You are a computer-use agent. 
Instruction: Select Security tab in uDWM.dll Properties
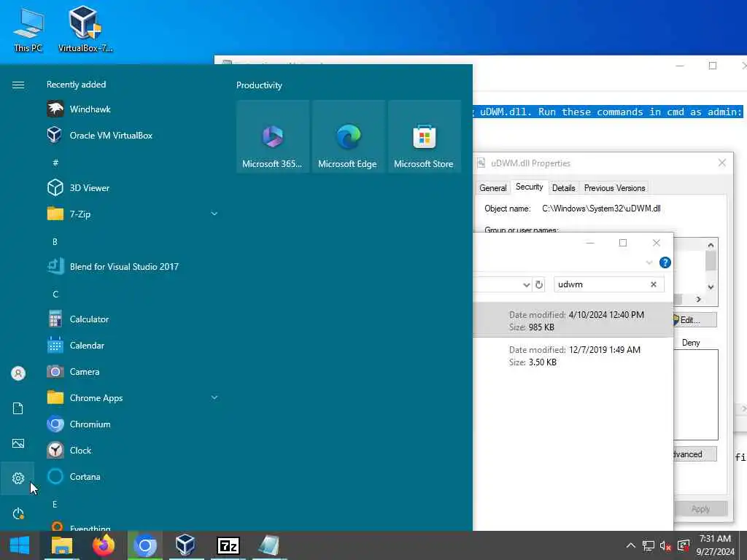[529, 187]
